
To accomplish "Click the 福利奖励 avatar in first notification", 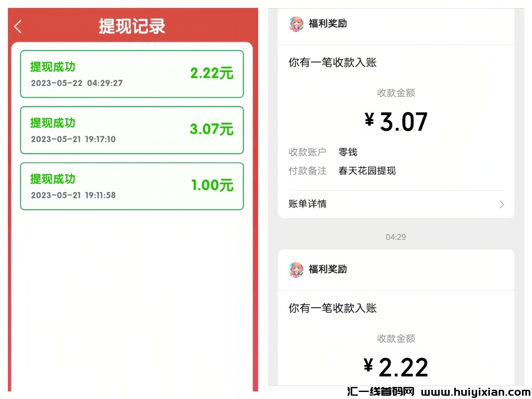I will tap(296, 24).
